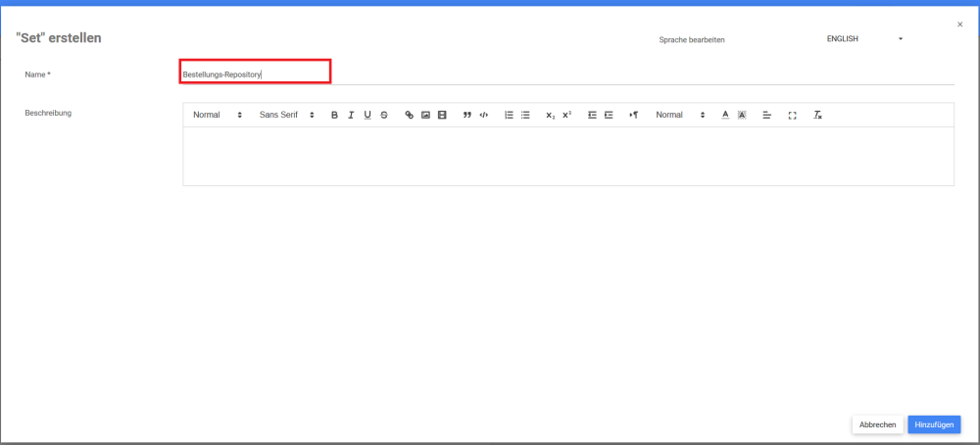Click the Beschreibung label
980x445 pixels.
coord(48,113)
